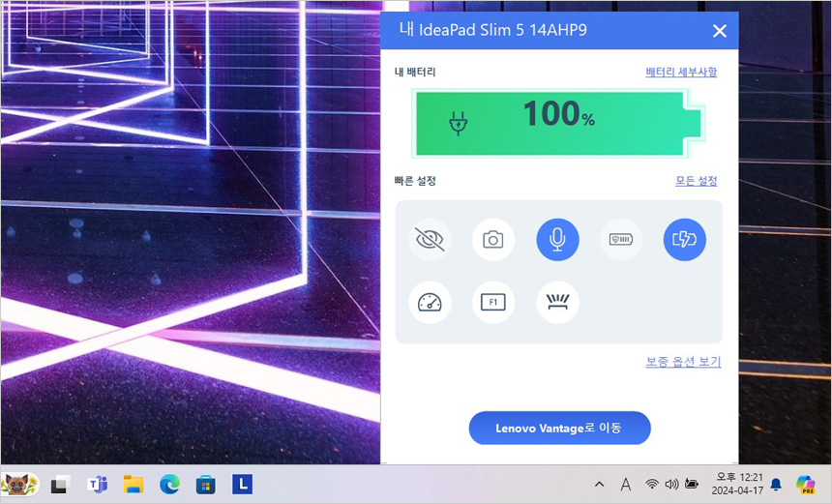Open Microsoft Teams from the taskbar

(x=97, y=484)
